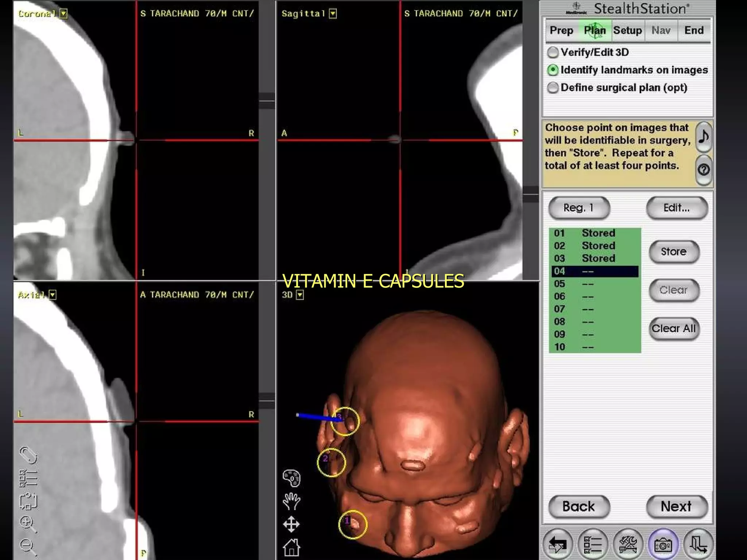Click the color palette icon in 3D view
Image resolution: width=747 pixels, height=560 pixels.
point(291,478)
